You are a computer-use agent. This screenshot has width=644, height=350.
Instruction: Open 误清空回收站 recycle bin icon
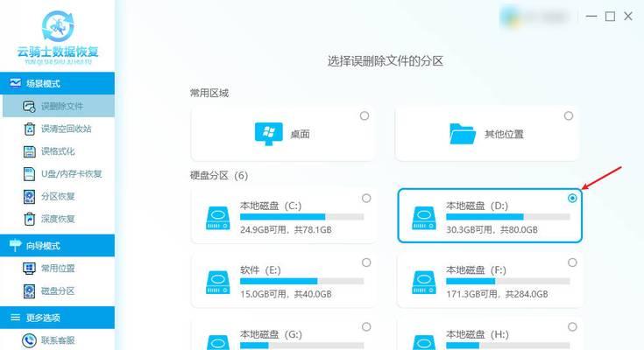coord(29,129)
